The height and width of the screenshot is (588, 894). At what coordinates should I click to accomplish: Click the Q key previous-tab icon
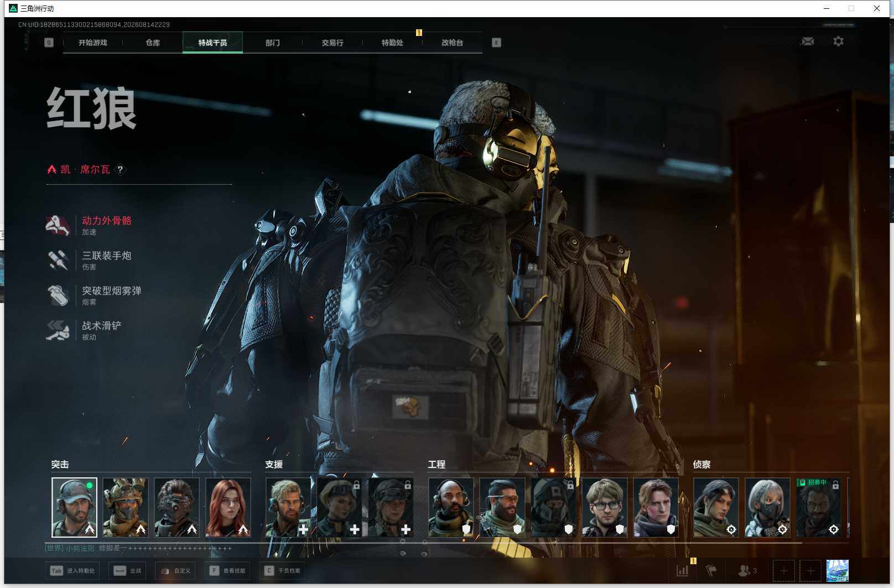[x=49, y=43]
